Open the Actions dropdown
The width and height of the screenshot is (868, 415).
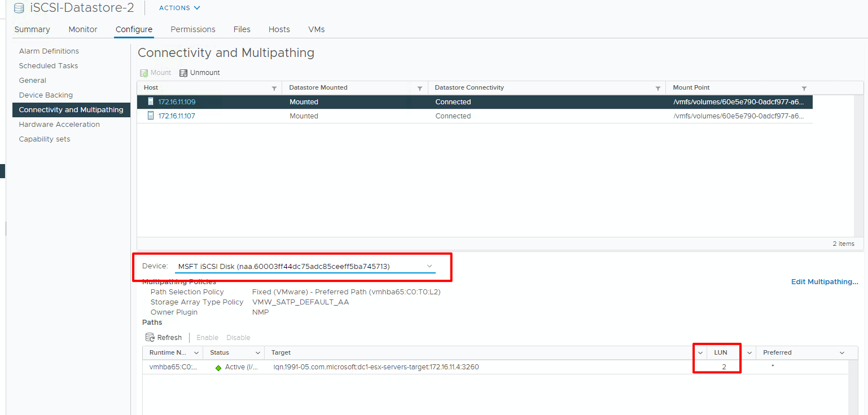[x=179, y=7]
